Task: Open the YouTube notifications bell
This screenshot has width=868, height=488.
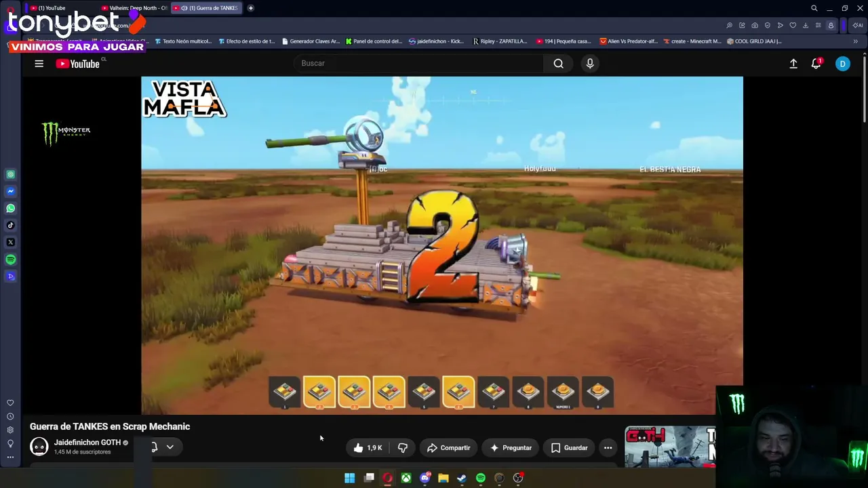Action: click(x=816, y=64)
